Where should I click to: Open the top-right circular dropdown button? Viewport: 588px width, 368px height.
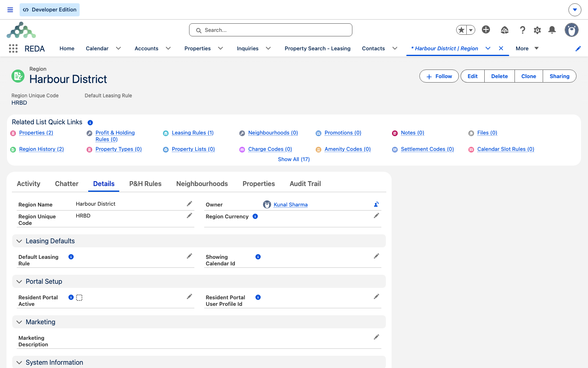575,10
